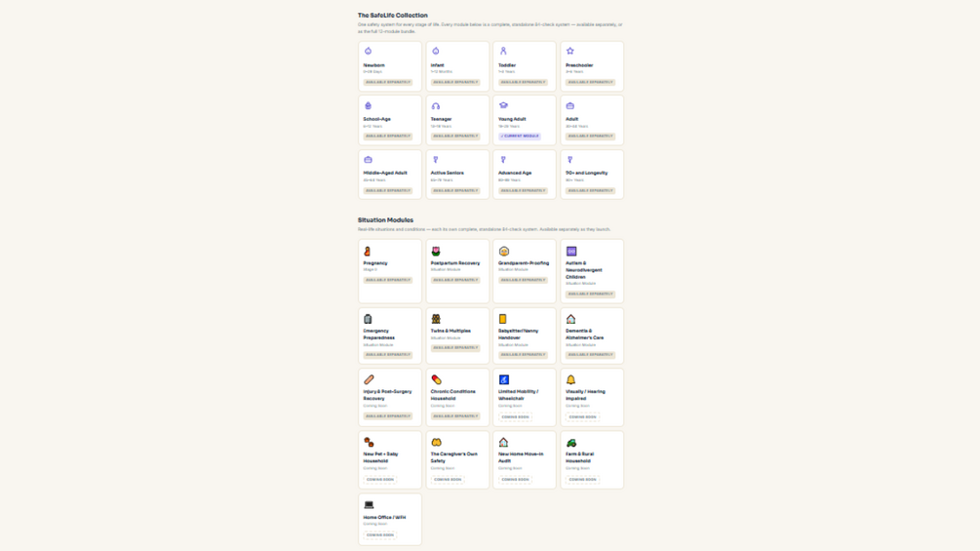Click Available Separately badge on Twins & Multiples

point(455,347)
